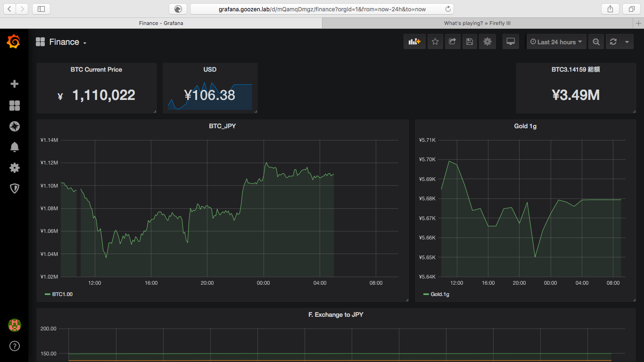Reload page from the address bar

448,8
